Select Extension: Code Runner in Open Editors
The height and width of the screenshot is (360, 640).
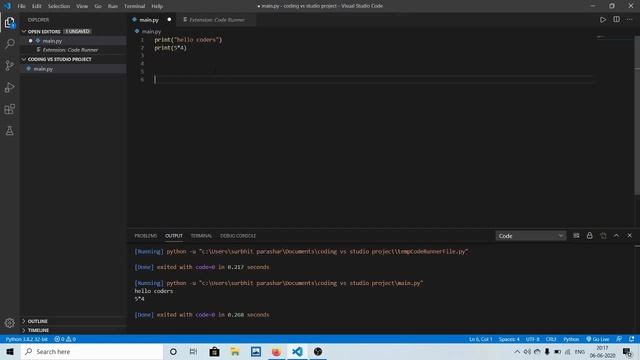coord(73,50)
